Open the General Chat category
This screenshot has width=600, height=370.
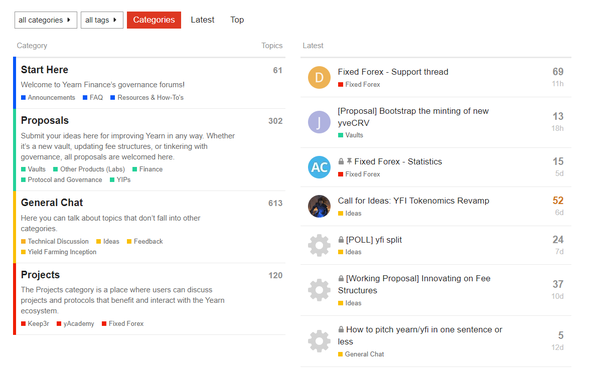pos(52,202)
